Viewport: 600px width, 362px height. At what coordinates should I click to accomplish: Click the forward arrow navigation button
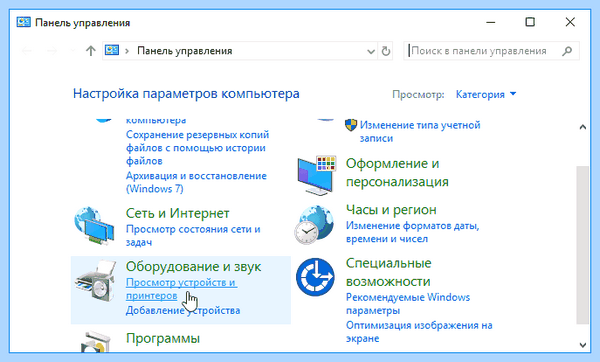coord(52,51)
